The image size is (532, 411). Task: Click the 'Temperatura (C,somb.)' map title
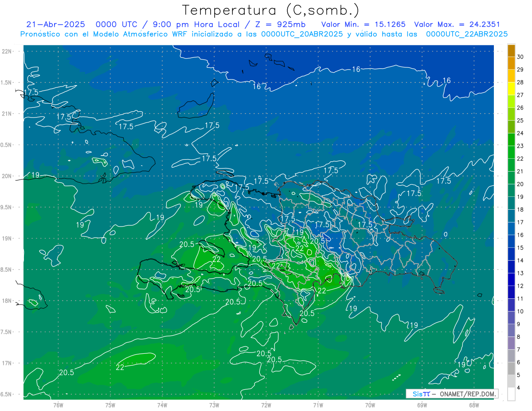point(271,10)
